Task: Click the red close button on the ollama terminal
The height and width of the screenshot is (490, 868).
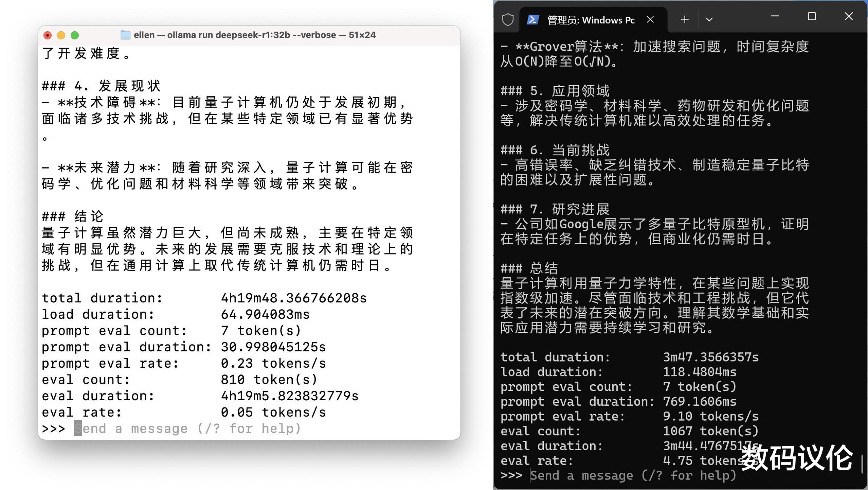Action: (x=48, y=35)
